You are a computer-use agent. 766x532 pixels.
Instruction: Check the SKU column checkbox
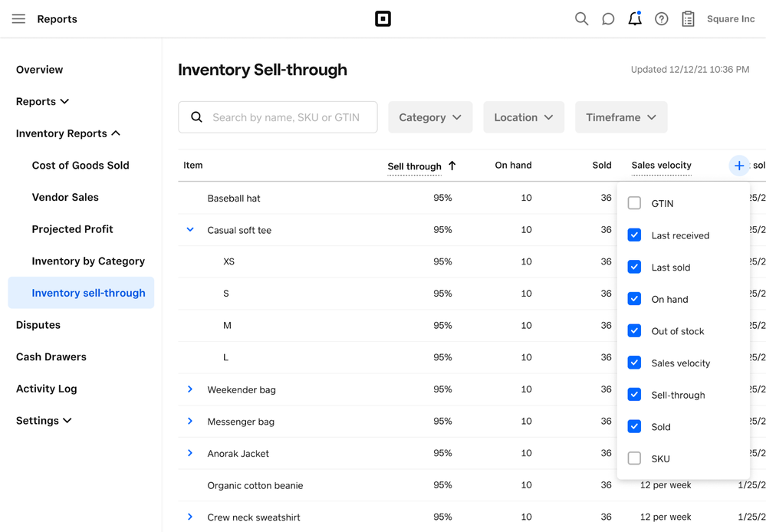[x=634, y=458]
